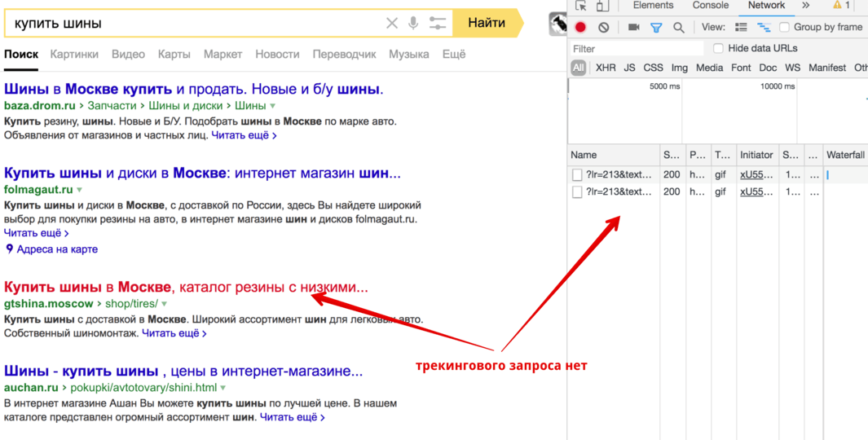The height and width of the screenshot is (440, 868).
Task: Toggle the network filter funnel icon
Action: 656,27
